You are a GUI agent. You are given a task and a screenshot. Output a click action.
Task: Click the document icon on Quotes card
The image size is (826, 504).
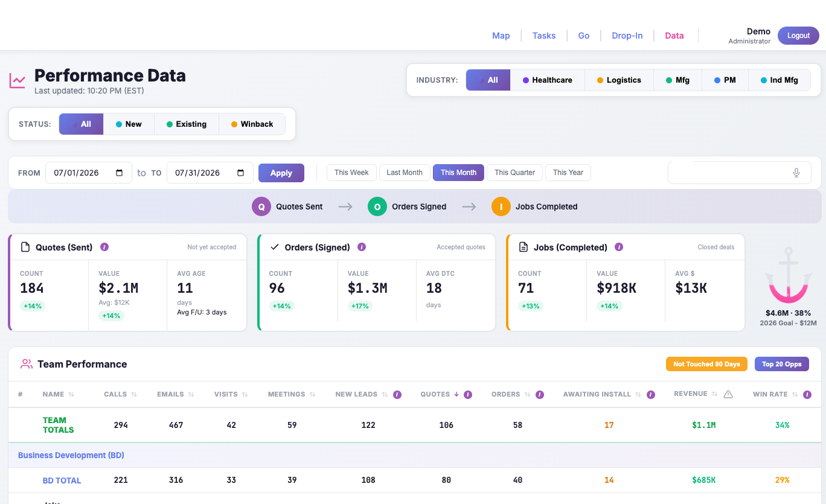pyautogui.click(x=25, y=247)
